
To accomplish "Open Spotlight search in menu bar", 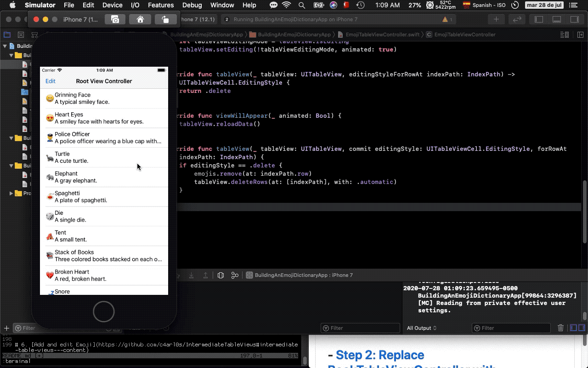I will click(x=302, y=5).
